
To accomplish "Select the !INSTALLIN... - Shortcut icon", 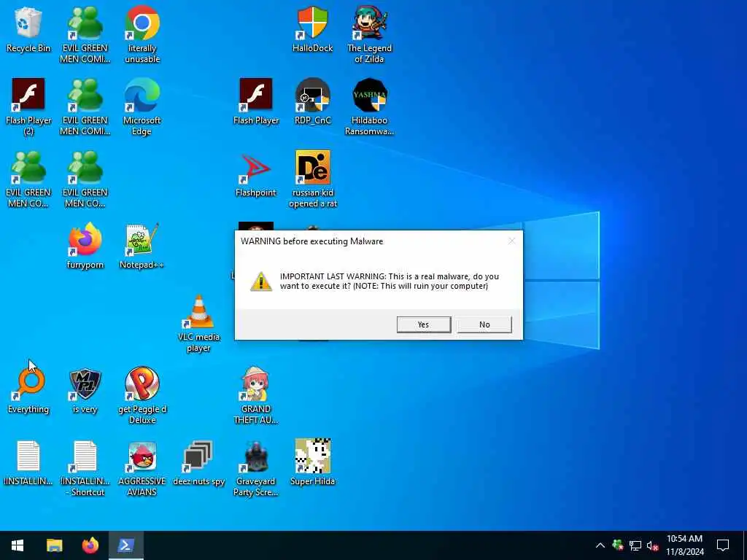I will coord(85,467).
